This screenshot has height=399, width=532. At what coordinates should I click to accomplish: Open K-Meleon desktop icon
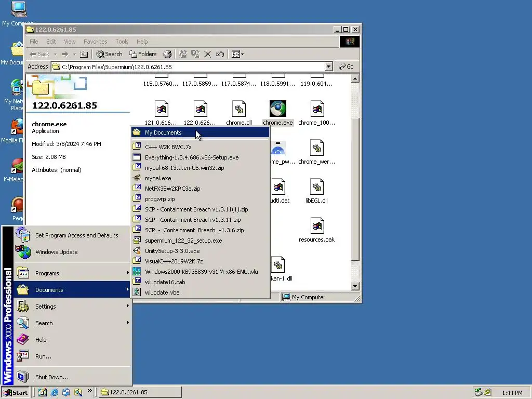pyautogui.click(x=12, y=170)
